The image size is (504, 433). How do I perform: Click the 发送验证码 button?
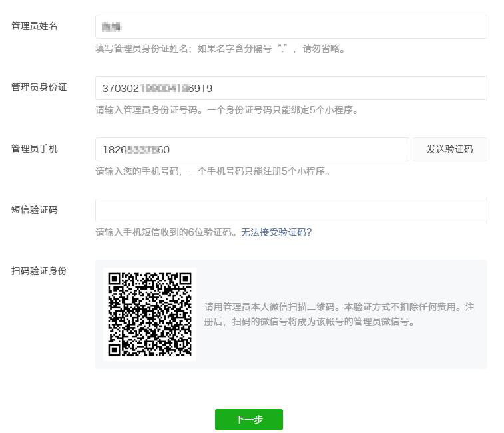pyautogui.click(x=449, y=149)
